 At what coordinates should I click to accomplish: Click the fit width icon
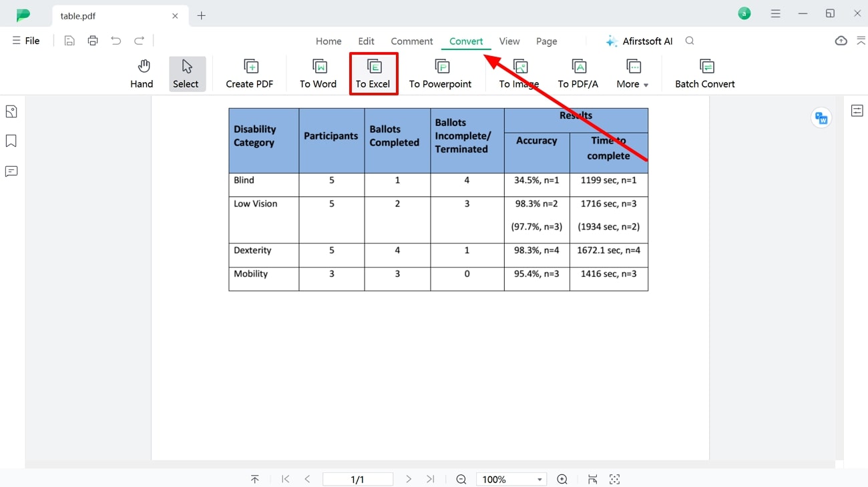[592, 479]
